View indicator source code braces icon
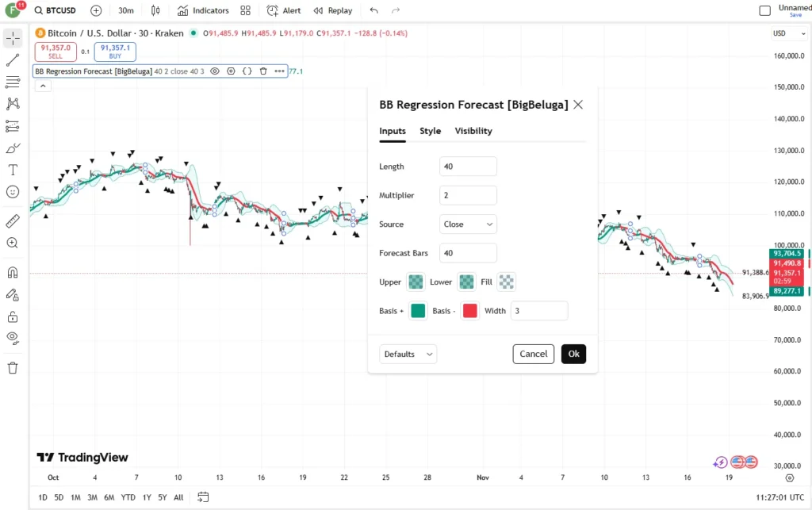This screenshot has height=510, width=812. pyautogui.click(x=247, y=71)
